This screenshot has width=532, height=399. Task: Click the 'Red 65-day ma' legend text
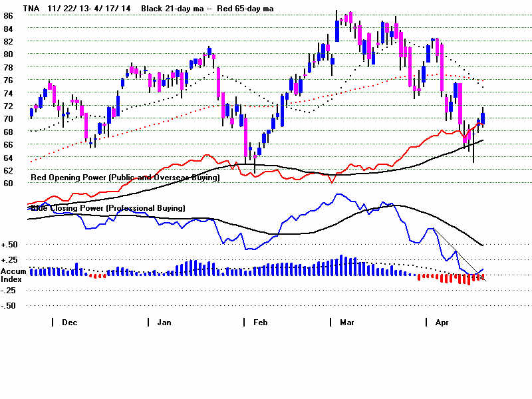tap(245, 9)
